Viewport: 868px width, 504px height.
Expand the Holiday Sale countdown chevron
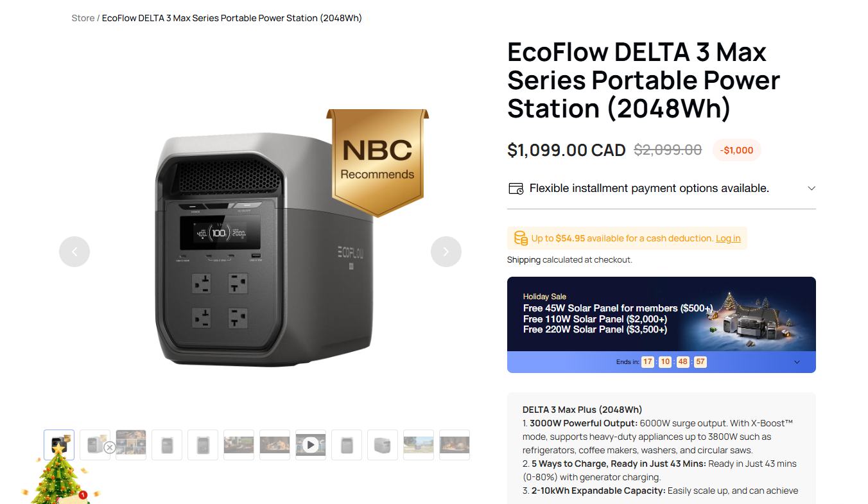tap(797, 362)
